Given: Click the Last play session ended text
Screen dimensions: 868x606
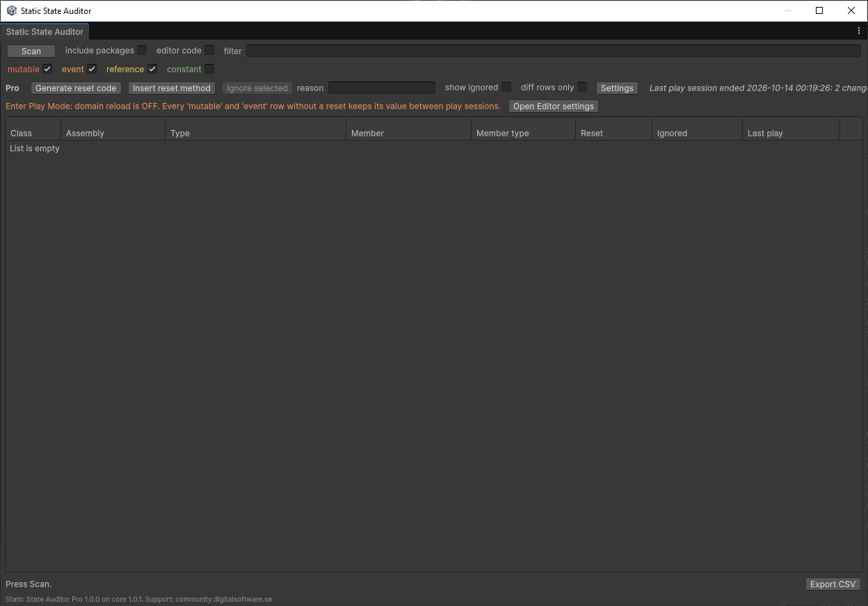Looking at the screenshot, I should pos(758,88).
